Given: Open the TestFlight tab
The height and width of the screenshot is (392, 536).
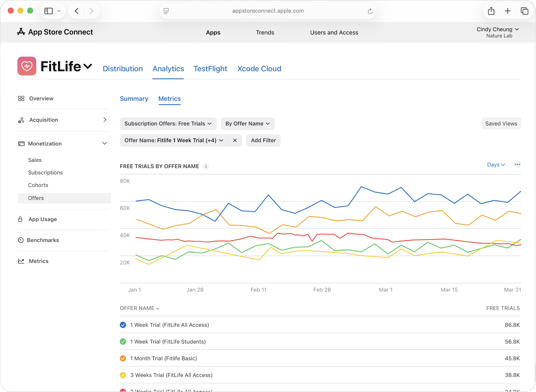Looking at the screenshot, I should point(210,69).
